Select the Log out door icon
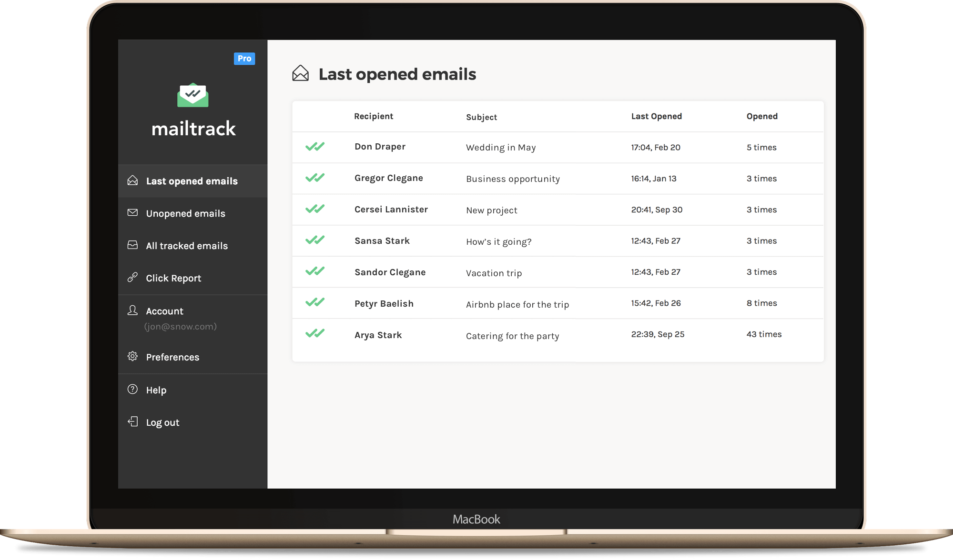Screen dimensions: 953x560 132,422
